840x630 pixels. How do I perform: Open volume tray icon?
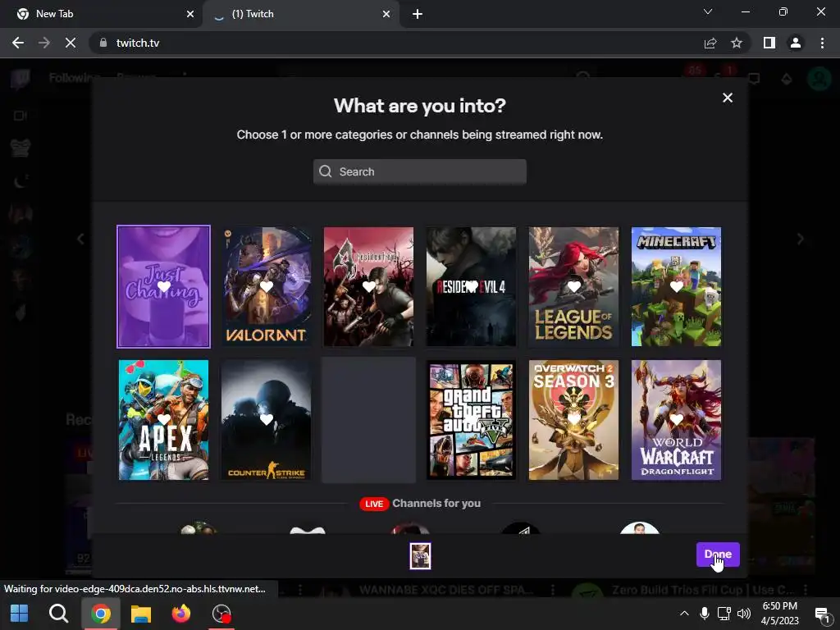(744, 614)
